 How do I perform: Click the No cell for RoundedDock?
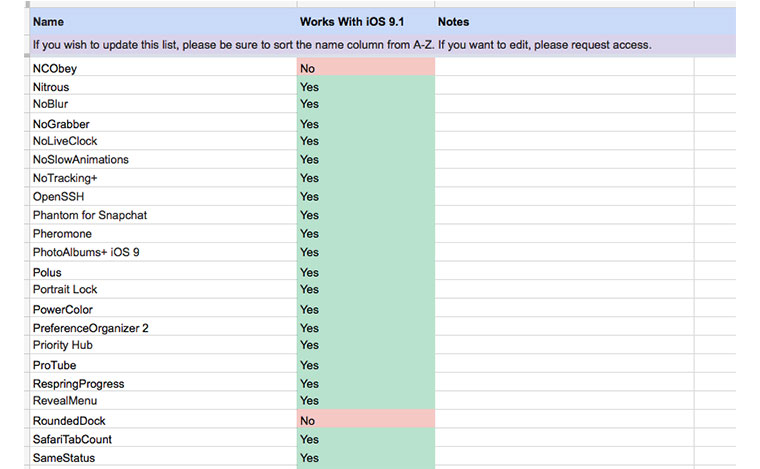366,419
